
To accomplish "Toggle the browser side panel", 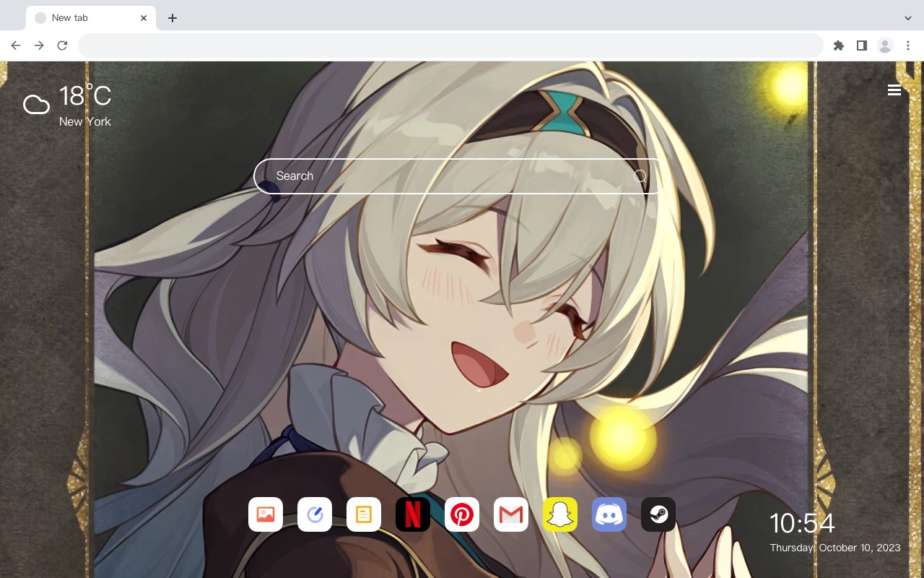I will (862, 46).
